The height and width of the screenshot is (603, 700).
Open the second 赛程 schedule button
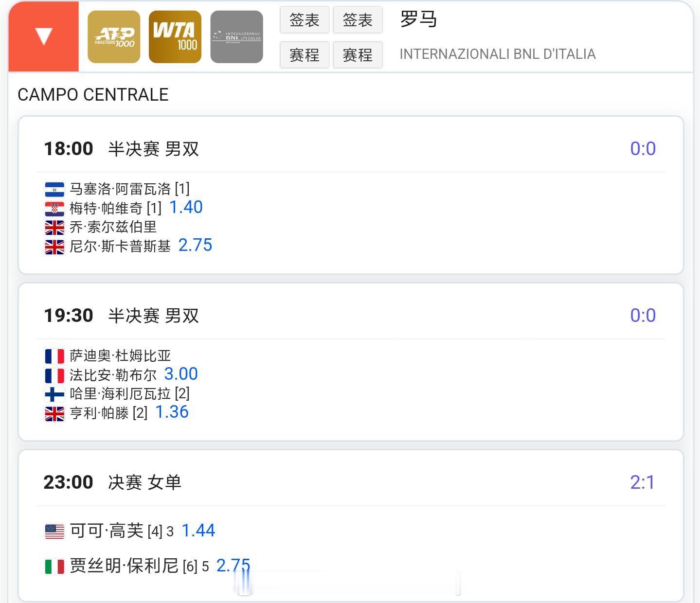point(358,55)
